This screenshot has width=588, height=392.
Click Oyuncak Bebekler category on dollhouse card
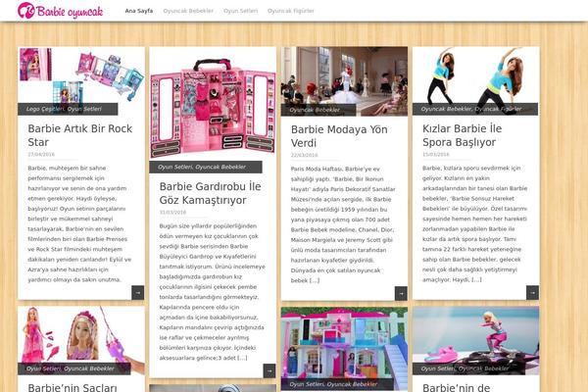tap(352, 384)
